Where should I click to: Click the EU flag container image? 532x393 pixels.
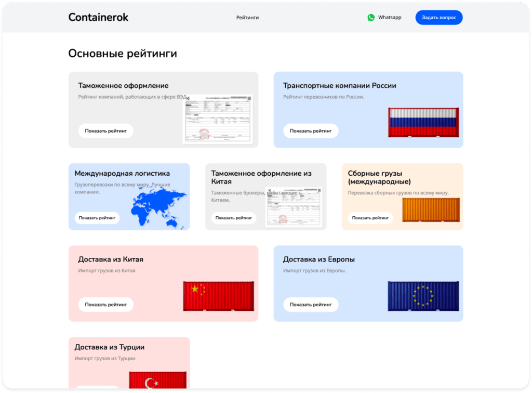click(x=423, y=295)
